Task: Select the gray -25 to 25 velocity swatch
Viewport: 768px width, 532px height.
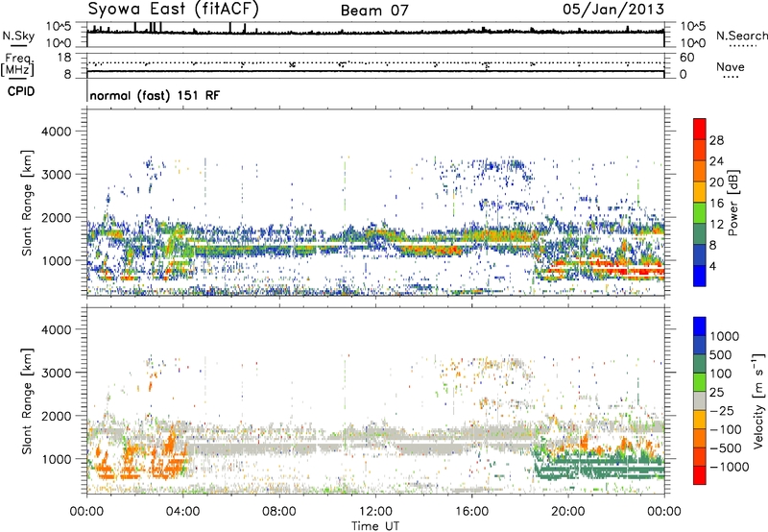Action: pyautogui.click(x=700, y=400)
